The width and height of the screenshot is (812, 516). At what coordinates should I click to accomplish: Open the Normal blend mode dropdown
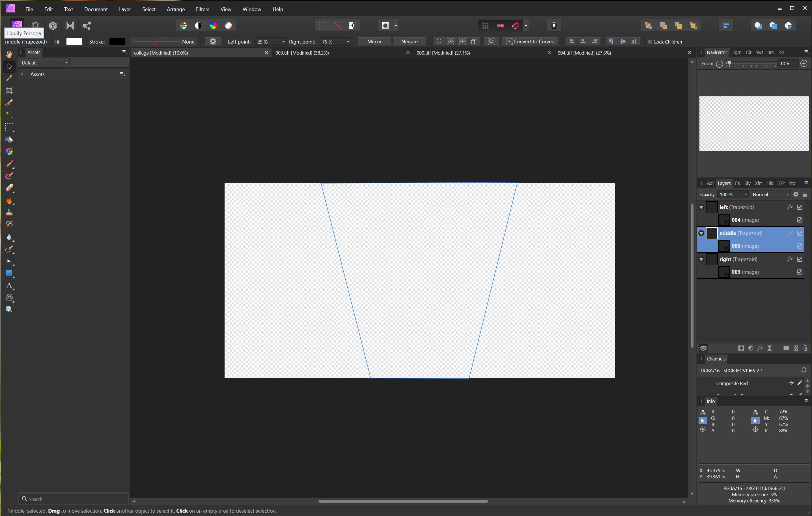(770, 195)
